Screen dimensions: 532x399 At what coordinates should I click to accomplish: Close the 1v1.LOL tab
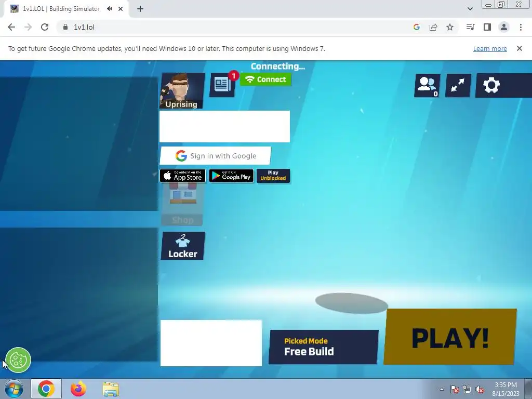click(121, 9)
